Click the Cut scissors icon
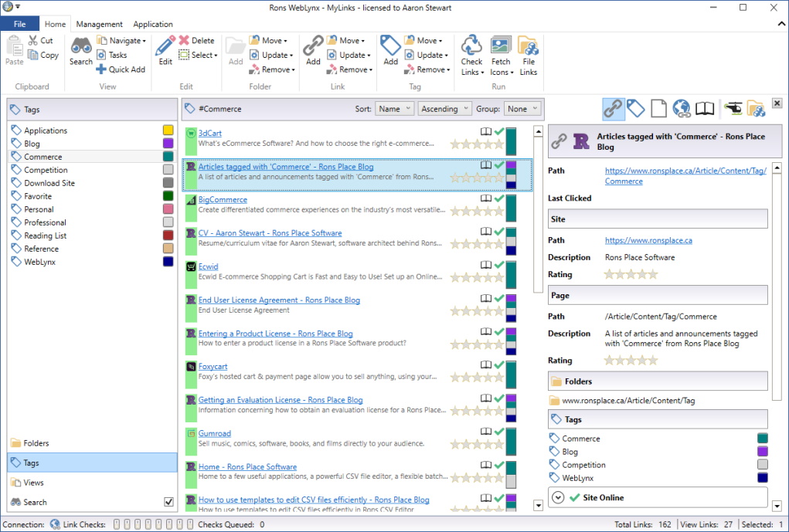Viewport: 789px width, 532px height. (33, 40)
